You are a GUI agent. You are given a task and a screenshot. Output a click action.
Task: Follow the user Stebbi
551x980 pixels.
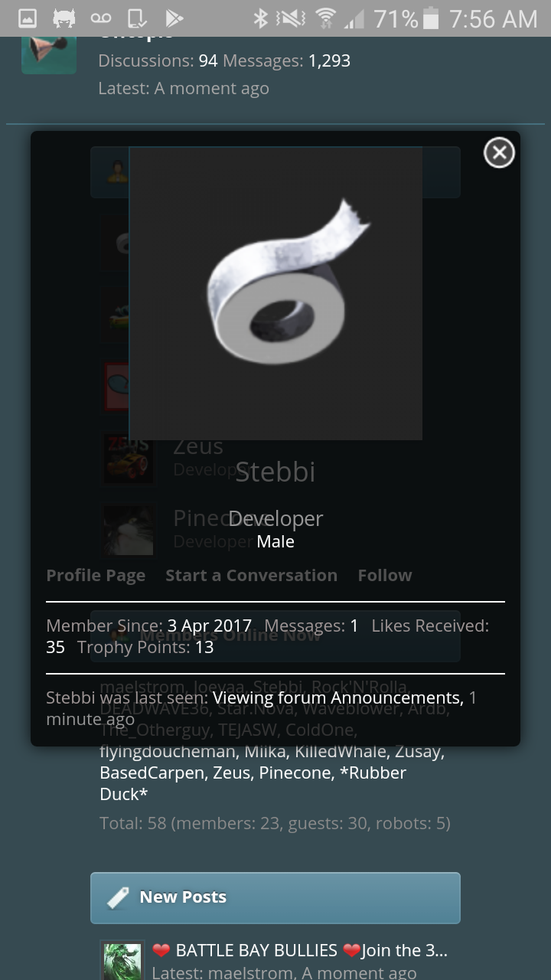pyautogui.click(x=385, y=575)
